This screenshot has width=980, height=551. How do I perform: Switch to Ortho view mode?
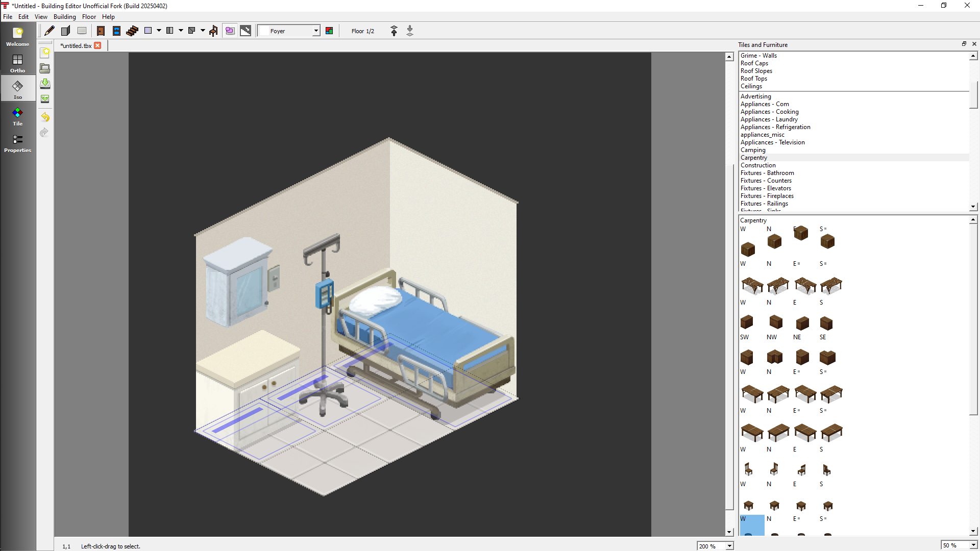coord(18,63)
